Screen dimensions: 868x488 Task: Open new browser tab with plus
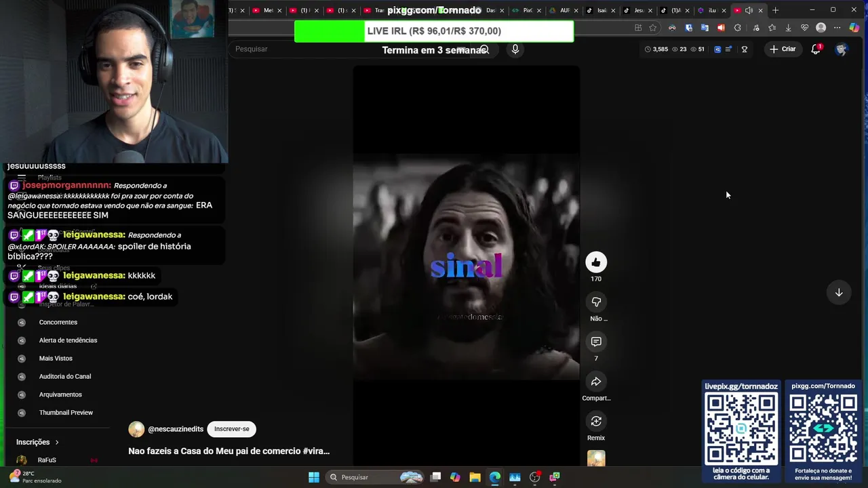click(776, 10)
